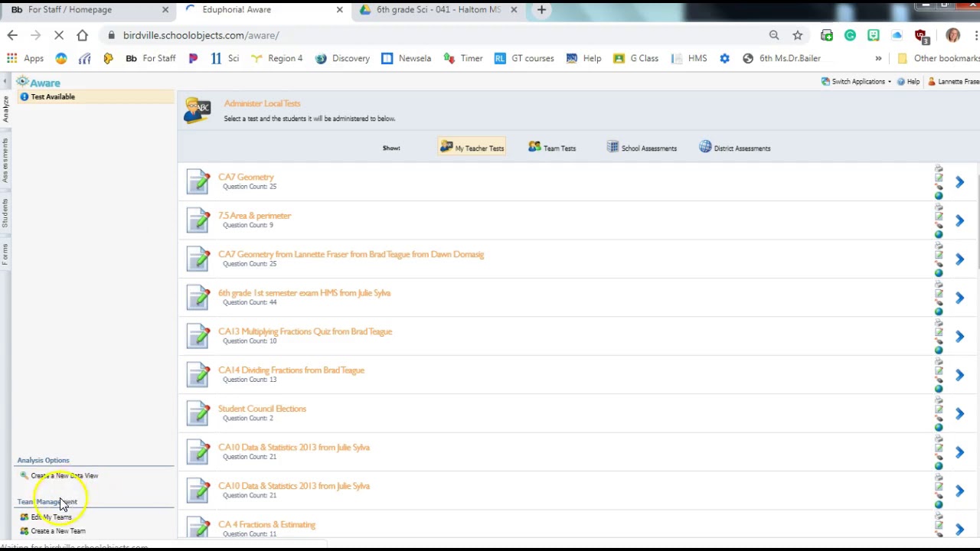Image resolution: width=980 pixels, height=551 pixels.
Task: Stop loading the page
Action: coord(59,35)
